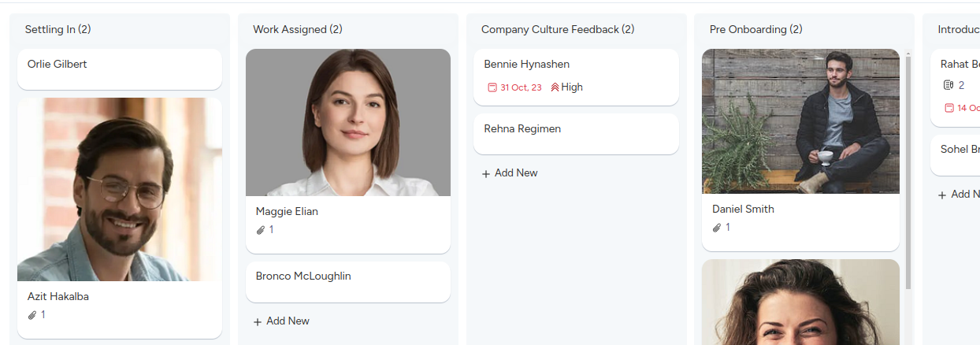The image size is (980, 345).
Task: Click attachment icon on Azit Hakalba card
Action: click(x=32, y=315)
